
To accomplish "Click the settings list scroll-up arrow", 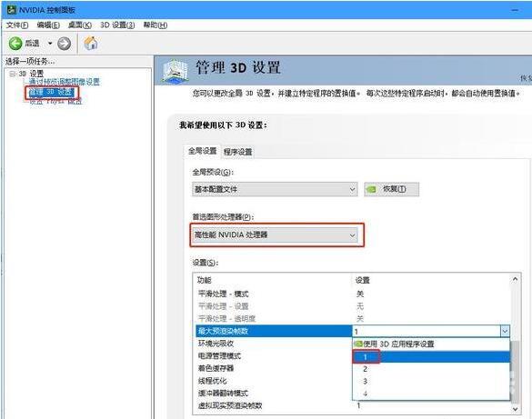I will point(515,279).
